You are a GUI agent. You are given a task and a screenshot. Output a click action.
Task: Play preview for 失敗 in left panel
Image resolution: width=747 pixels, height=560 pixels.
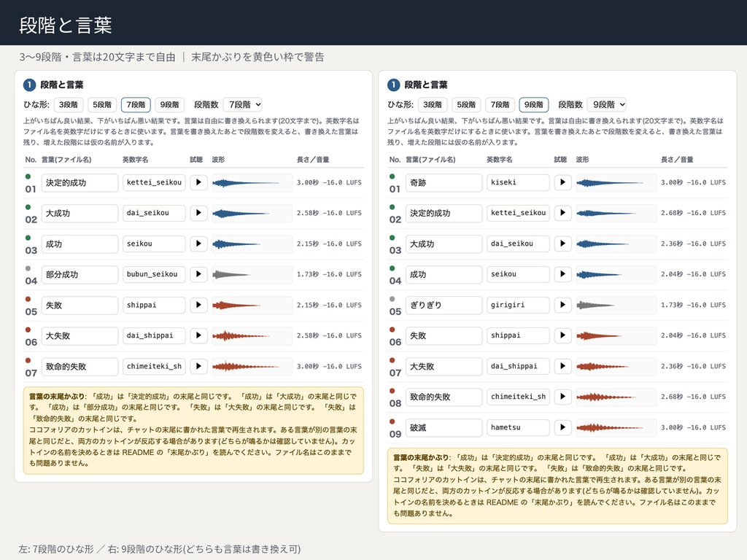coord(198,305)
